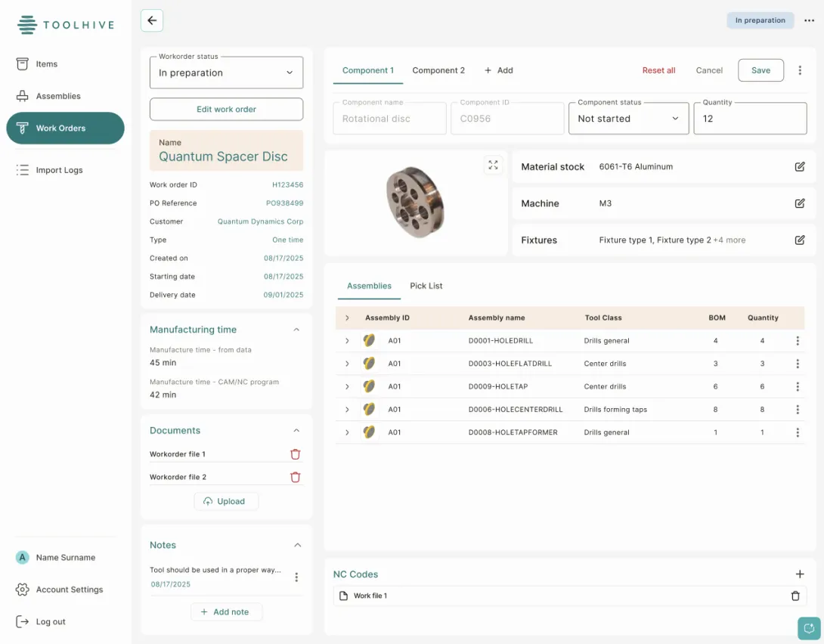Edit the Machine assignment using its pencil icon

click(x=800, y=203)
